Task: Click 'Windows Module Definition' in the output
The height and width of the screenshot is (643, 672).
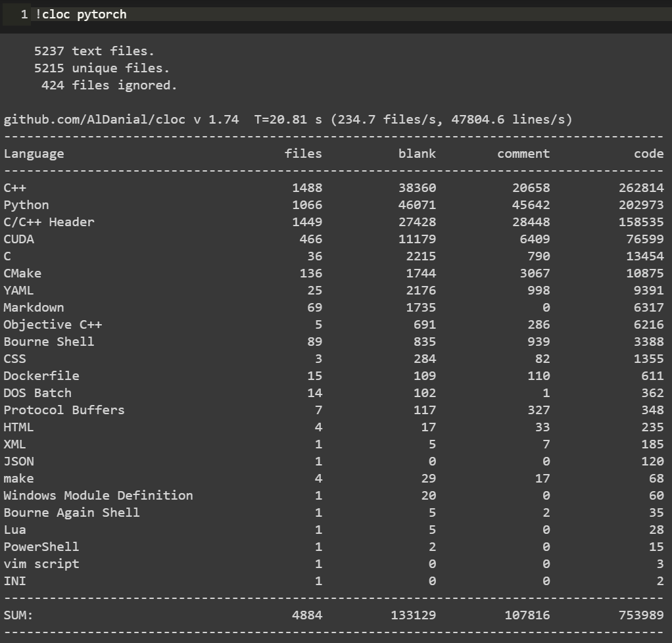Action: (x=99, y=496)
